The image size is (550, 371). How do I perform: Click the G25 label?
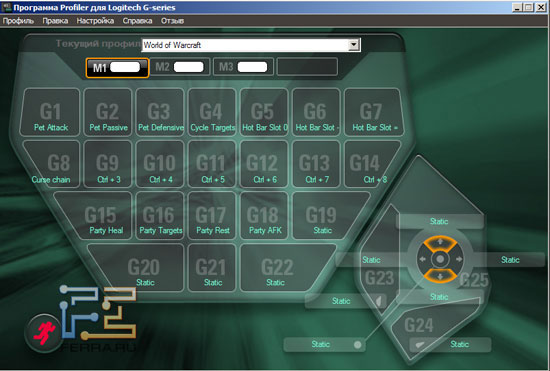click(474, 279)
